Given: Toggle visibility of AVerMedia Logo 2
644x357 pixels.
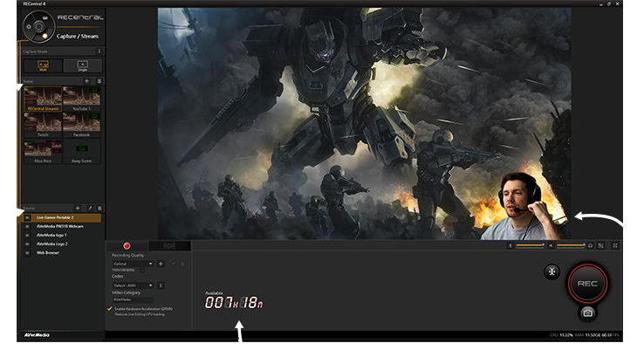Looking at the screenshot, I should pos(28,244).
